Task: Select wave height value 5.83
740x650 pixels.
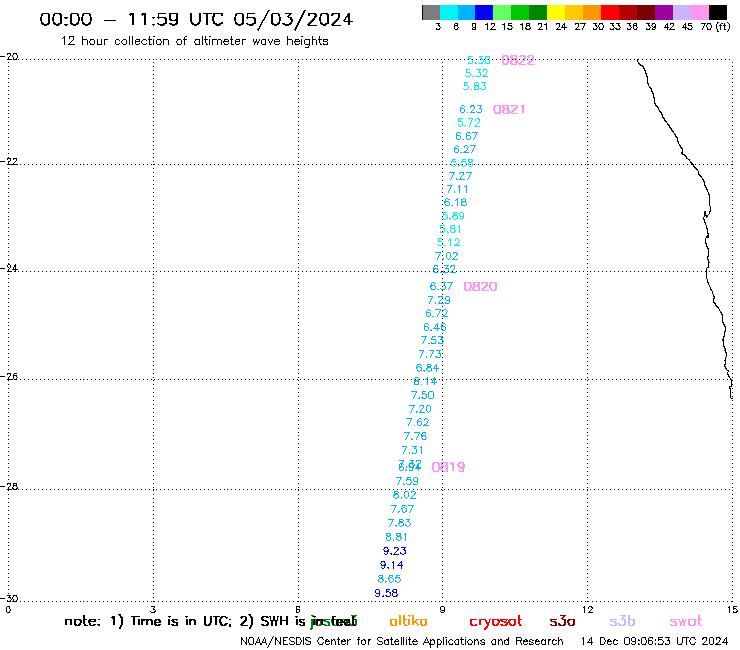Action: (x=474, y=86)
